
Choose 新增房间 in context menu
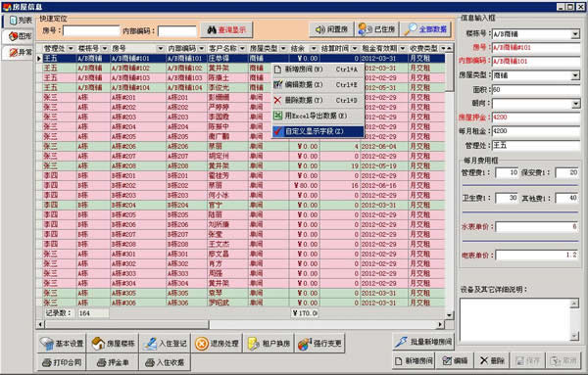(318, 70)
